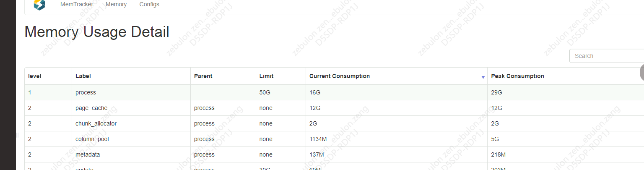Sort table by level column

click(x=35, y=76)
